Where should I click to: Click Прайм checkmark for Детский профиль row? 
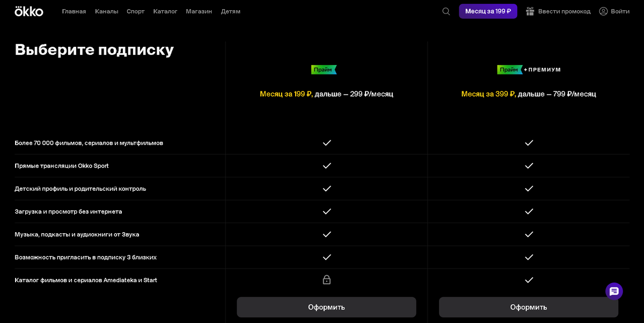pos(327,189)
